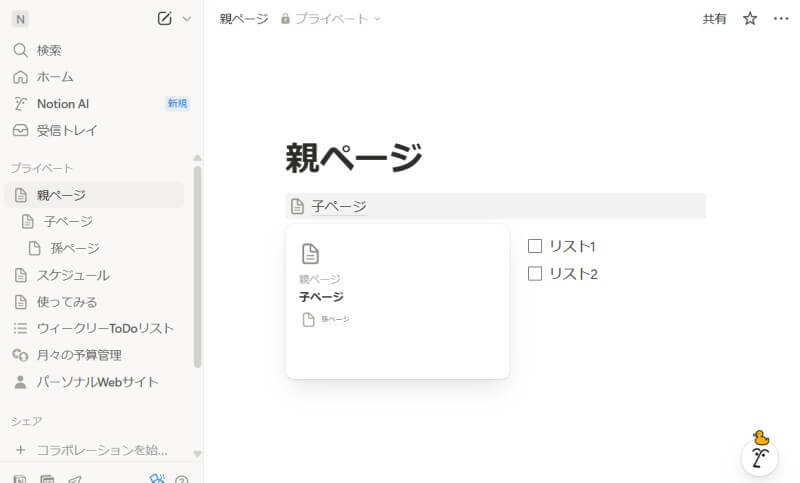Click 親ページ breadcrumb text in preview card
Image resolution: width=800 pixels, height=483 pixels.
(319, 279)
